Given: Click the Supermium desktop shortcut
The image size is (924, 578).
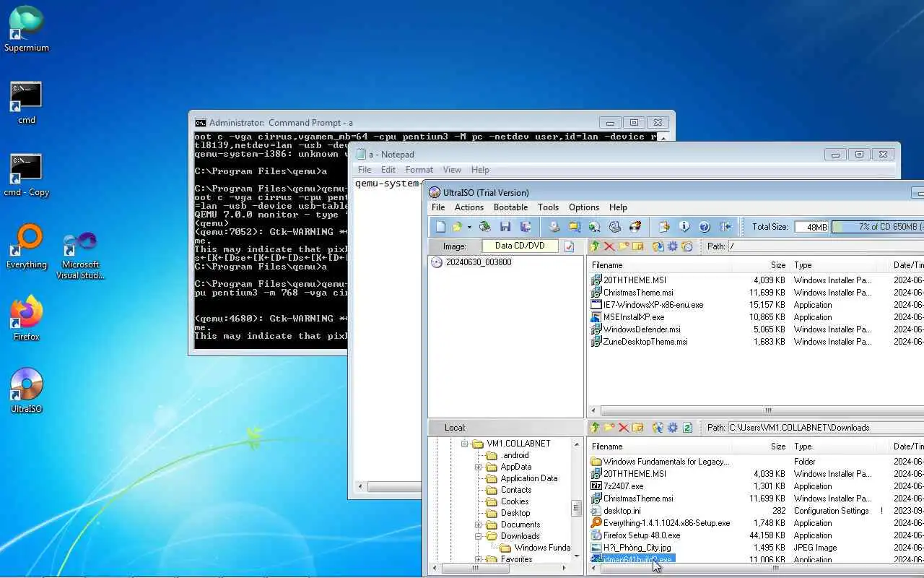Looking at the screenshot, I should [27, 29].
